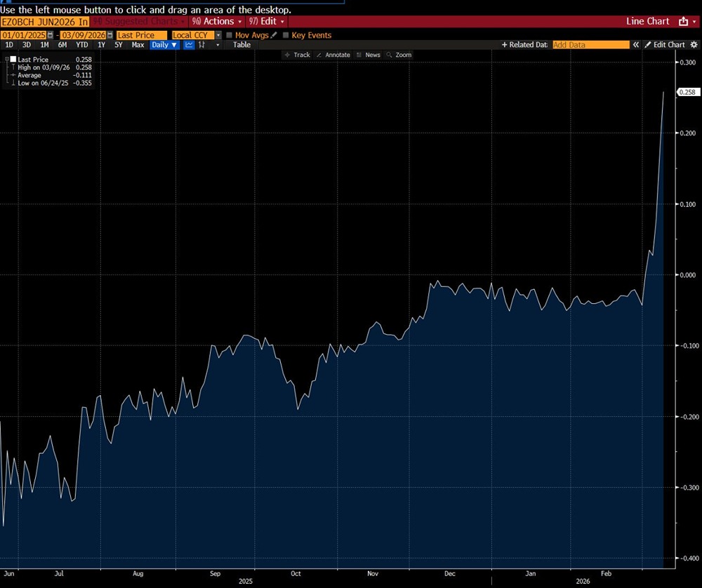Toggle the Key Events checkbox
The width and height of the screenshot is (702, 588).
click(x=286, y=35)
